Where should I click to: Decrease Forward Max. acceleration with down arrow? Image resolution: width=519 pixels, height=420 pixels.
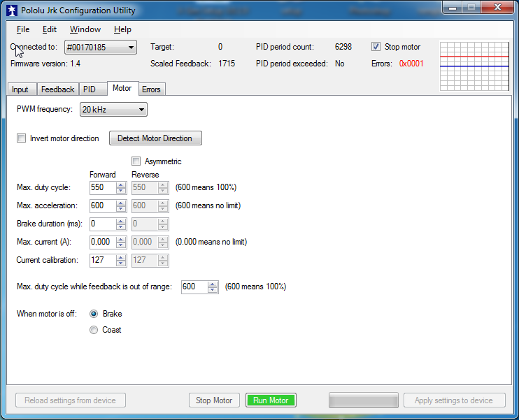[121, 209]
